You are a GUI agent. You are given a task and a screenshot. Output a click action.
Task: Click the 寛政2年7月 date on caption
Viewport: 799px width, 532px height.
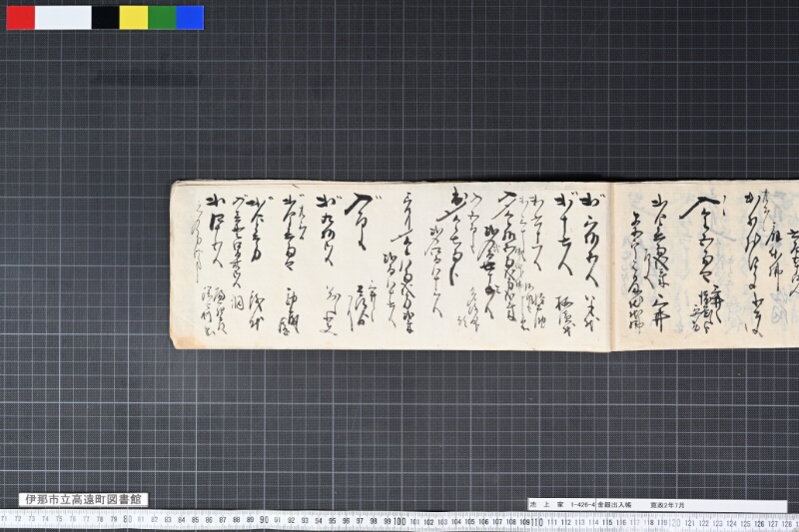(x=667, y=505)
